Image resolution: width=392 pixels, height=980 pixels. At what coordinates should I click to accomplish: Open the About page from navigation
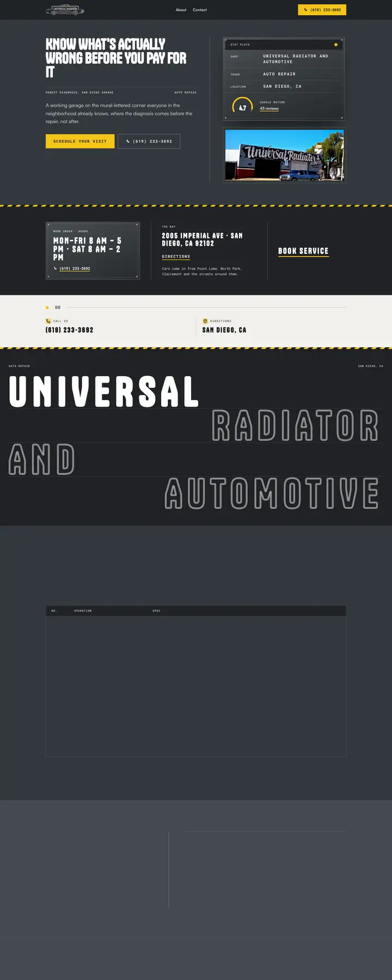coord(181,10)
